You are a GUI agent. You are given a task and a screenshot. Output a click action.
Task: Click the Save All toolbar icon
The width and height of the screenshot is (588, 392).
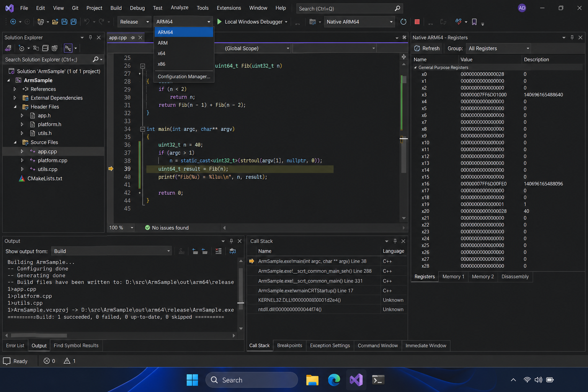click(73, 22)
